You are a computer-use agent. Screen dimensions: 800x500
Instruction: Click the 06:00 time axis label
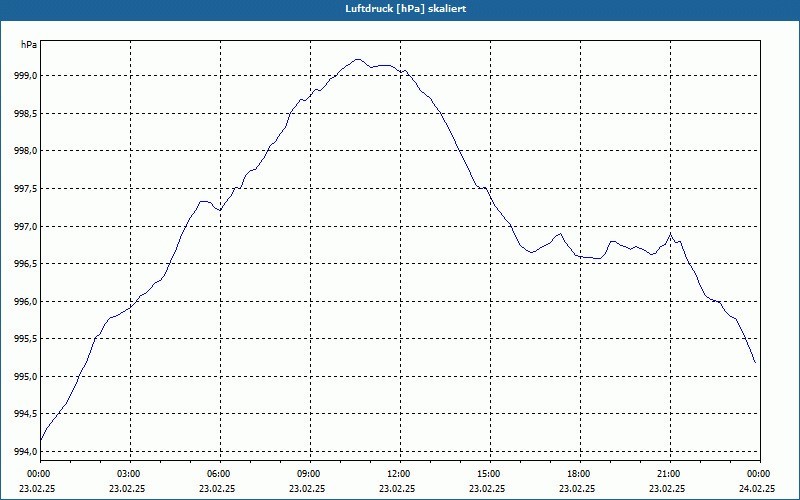(217, 474)
